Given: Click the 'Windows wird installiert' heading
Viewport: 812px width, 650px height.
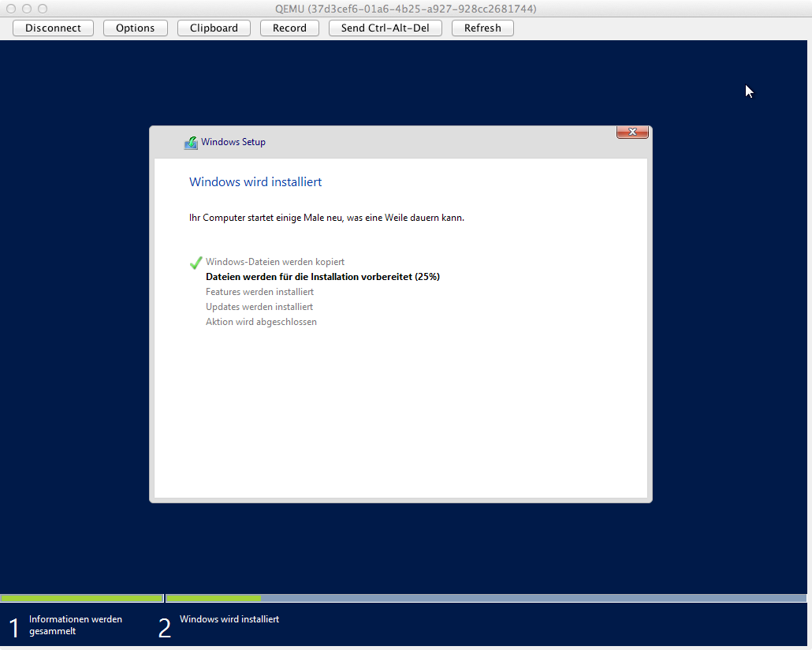Looking at the screenshot, I should pos(255,182).
